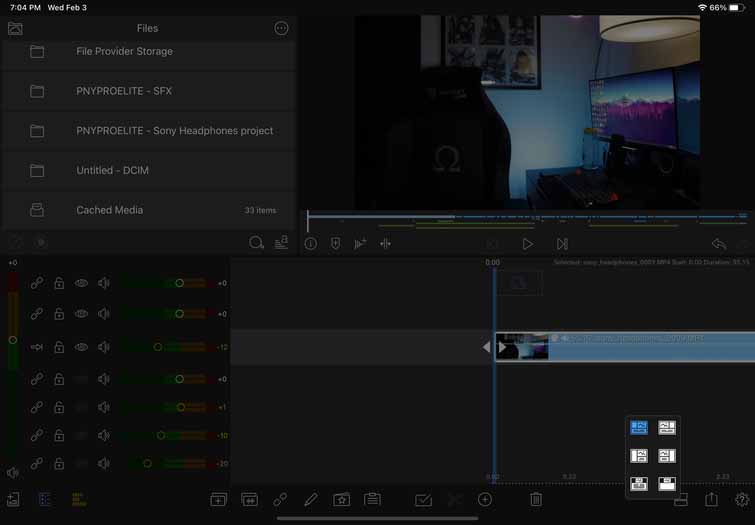The image size is (755, 525).
Task: Jump to next clip with skip button
Action: [x=562, y=244]
